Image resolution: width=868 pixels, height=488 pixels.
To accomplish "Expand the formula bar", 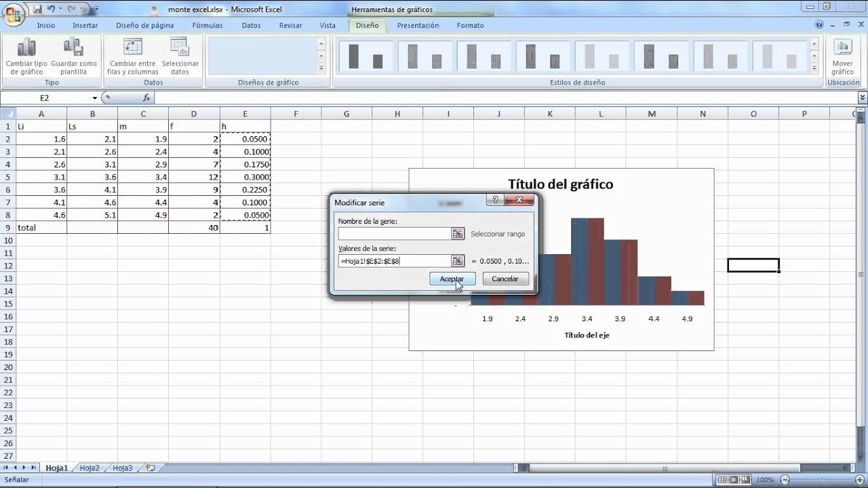I will point(862,98).
